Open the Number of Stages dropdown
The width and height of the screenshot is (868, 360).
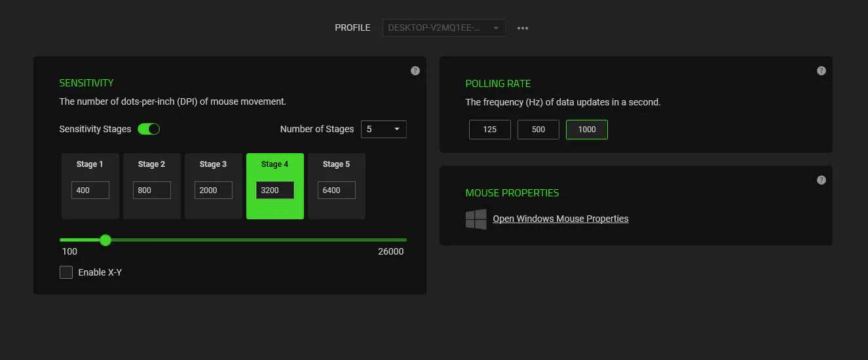coord(384,129)
